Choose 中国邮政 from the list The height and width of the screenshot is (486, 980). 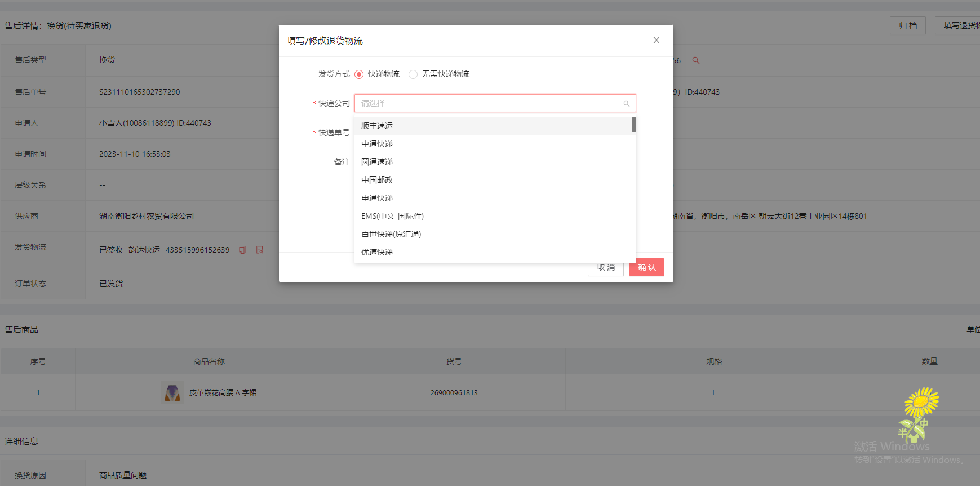(x=377, y=180)
